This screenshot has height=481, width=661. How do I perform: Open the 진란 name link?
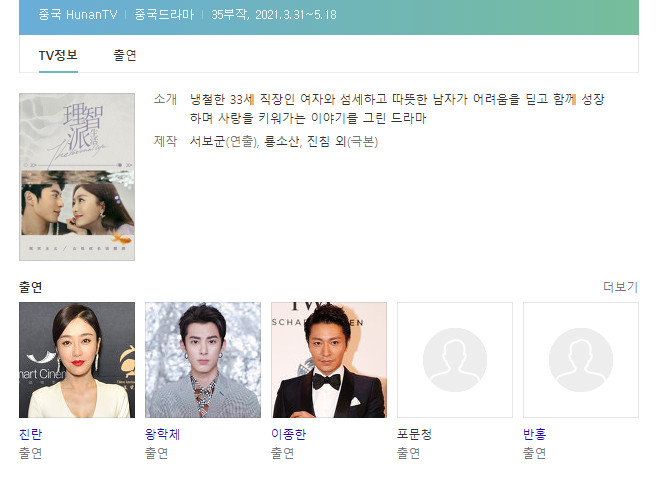pos(31,434)
